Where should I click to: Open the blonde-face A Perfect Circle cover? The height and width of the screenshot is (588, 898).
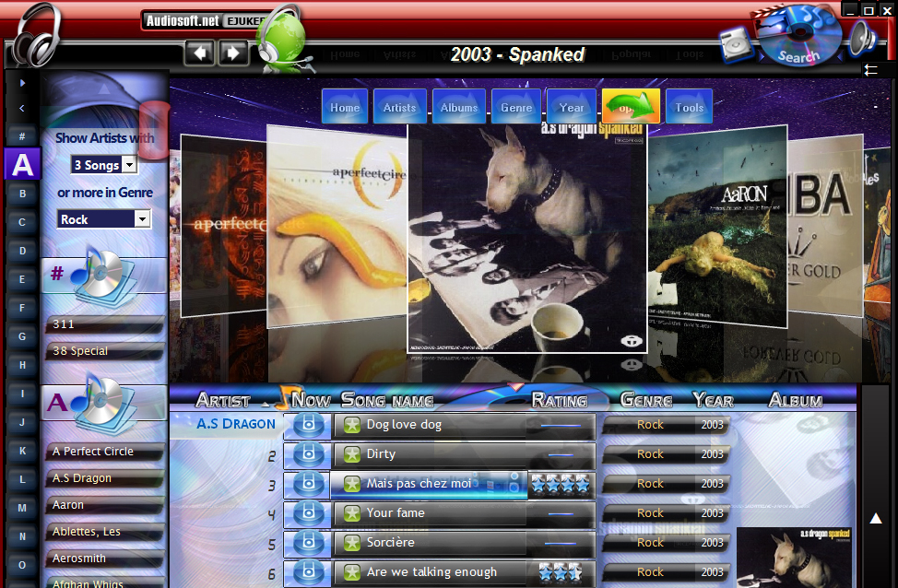tap(337, 227)
